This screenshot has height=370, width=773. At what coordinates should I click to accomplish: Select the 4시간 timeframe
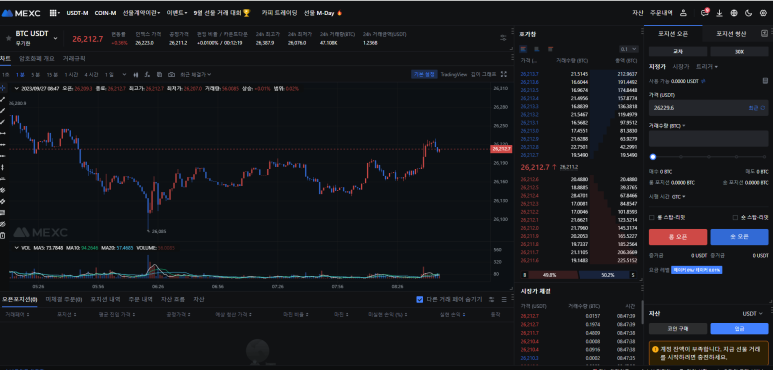91,74
